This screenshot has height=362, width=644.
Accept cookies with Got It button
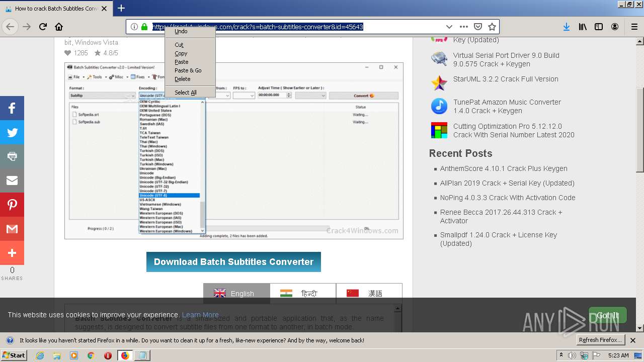608,315
